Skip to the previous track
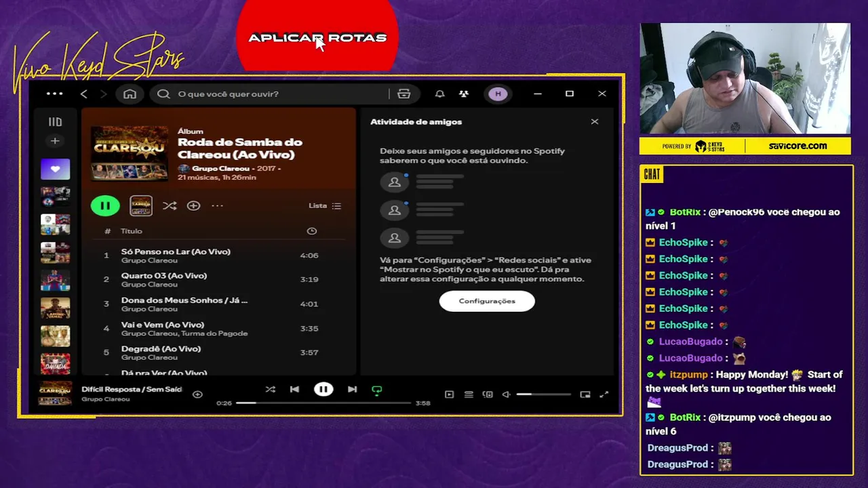Screen dimensions: 868x488 pos(294,389)
